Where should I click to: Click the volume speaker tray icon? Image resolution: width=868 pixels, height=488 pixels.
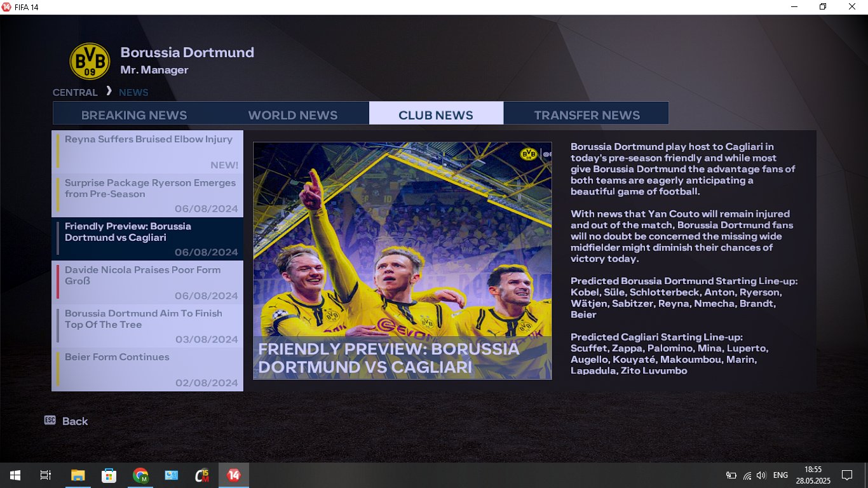click(761, 475)
